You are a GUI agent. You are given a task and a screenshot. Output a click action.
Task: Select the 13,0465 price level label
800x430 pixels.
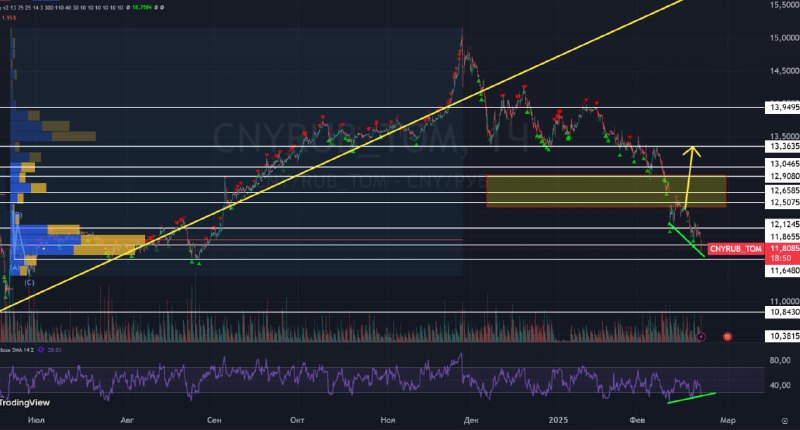coord(783,164)
